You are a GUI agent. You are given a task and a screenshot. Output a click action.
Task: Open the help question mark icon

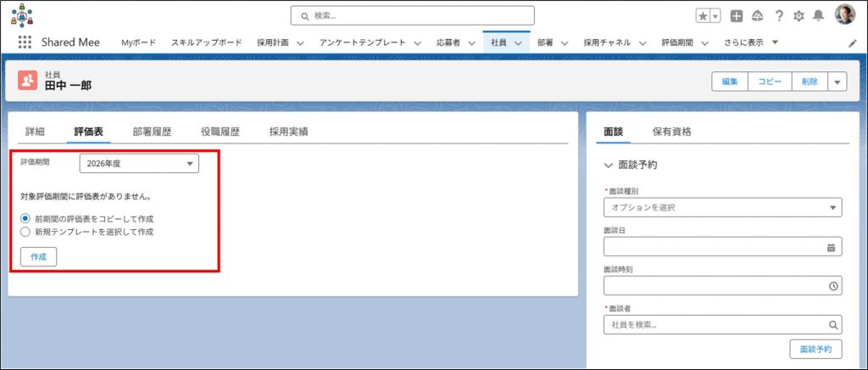click(x=779, y=16)
